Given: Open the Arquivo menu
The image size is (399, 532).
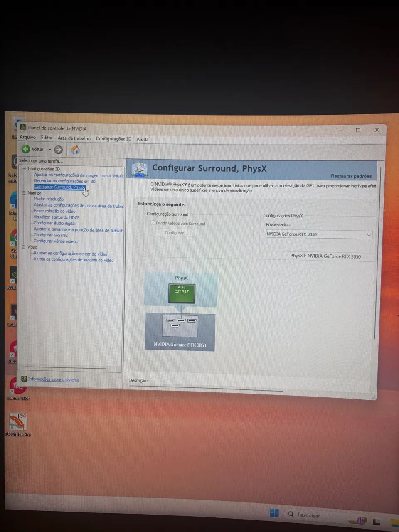Looking at the screenshot, I should tap(28, 137).
